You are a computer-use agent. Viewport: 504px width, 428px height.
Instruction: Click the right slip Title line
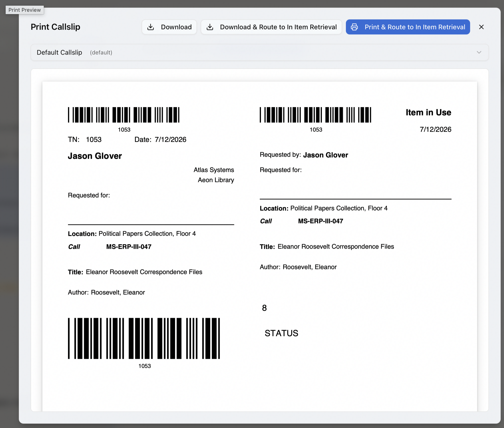click(x=327, y=246)
